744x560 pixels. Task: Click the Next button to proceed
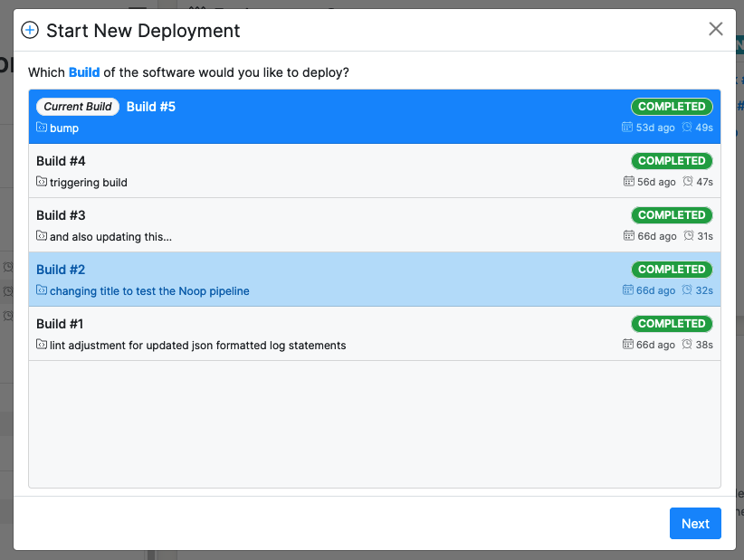point(695,523)
